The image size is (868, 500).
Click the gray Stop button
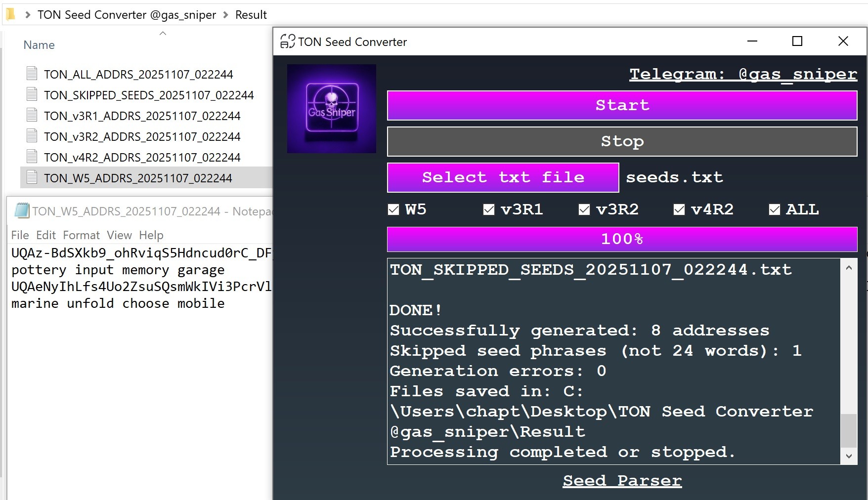(x=622, y=141)
